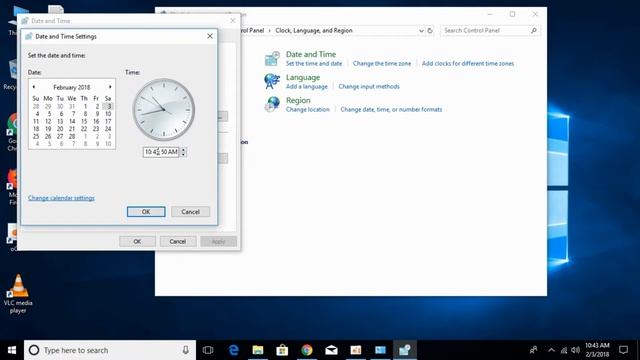Decrease the time with the down spinner
Image resolution: width=640 pixels, height=360 pixels.
[x=183, y=154]
